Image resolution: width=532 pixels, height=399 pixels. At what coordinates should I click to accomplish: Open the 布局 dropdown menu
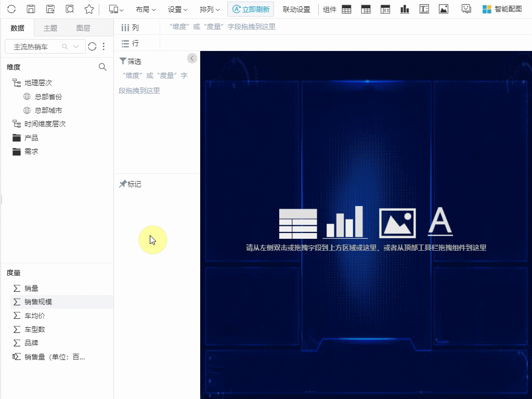[145, 9]
